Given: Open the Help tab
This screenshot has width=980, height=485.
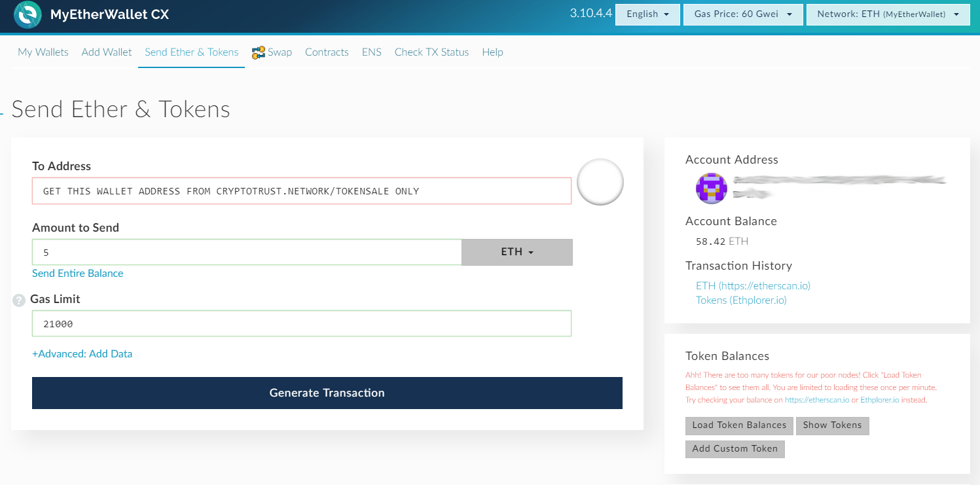Looking at the screenshot, I should (x=492, y=52).
